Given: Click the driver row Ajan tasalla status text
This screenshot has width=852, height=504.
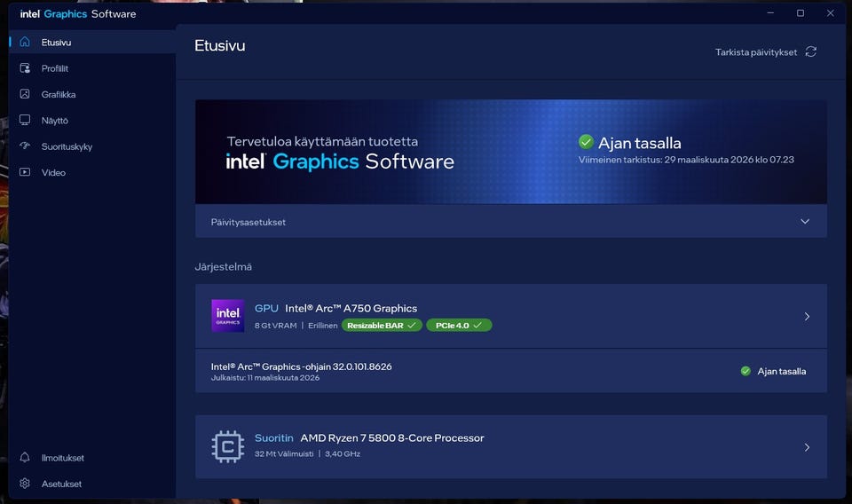Looking at the screenshot, I should 781,372.
